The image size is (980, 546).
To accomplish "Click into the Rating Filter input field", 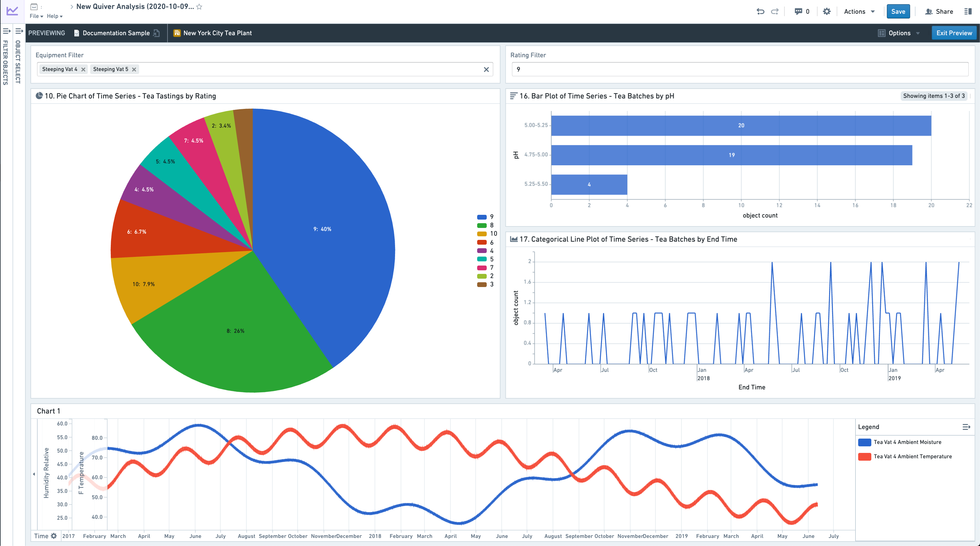I will pos(740,69).
